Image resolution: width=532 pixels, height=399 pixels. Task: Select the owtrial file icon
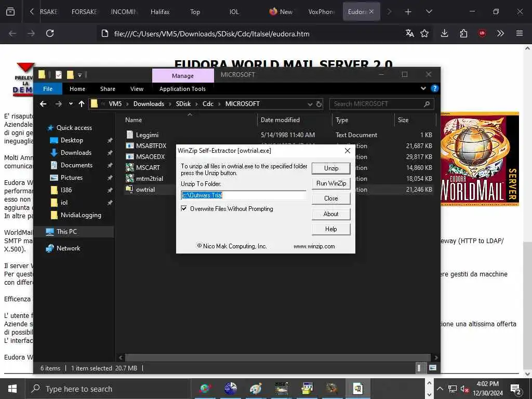129,189
